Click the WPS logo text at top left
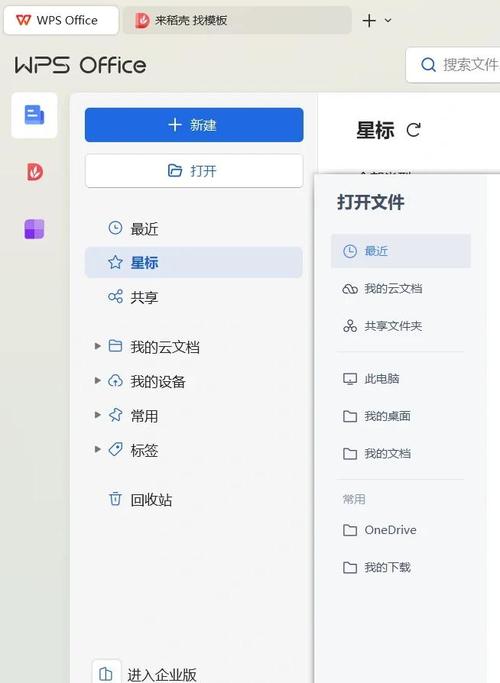This screenshot has height=683, width=500. tap(80, 65)
